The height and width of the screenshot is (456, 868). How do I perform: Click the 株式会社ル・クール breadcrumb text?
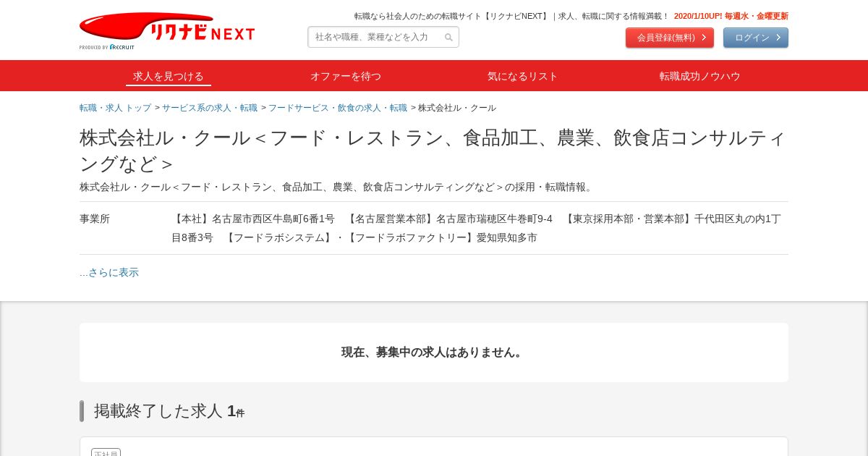tap(457, 108)
